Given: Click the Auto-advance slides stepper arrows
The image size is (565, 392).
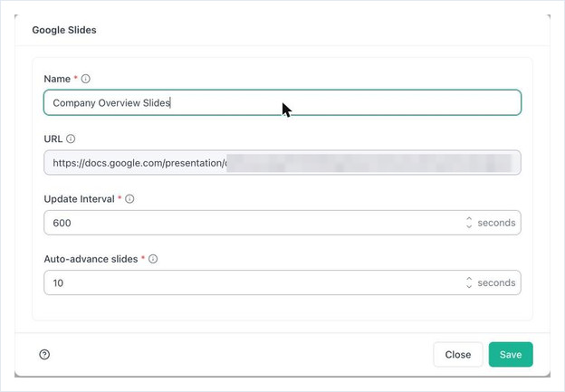Looking at the screenshot, I should pos(469,282).
